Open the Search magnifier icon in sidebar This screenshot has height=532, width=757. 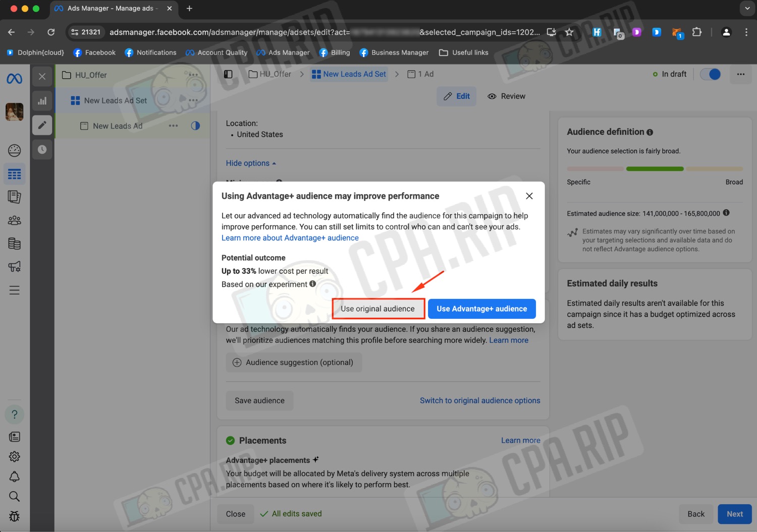point(14,497)
